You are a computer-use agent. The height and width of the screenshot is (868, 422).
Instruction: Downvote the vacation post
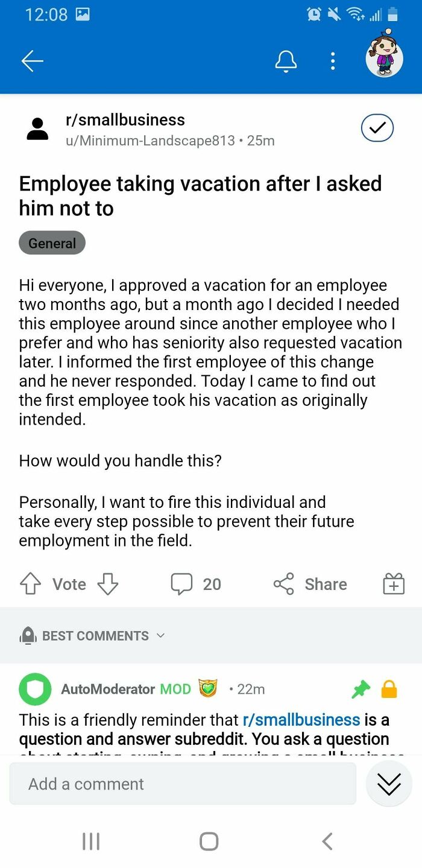107,584
